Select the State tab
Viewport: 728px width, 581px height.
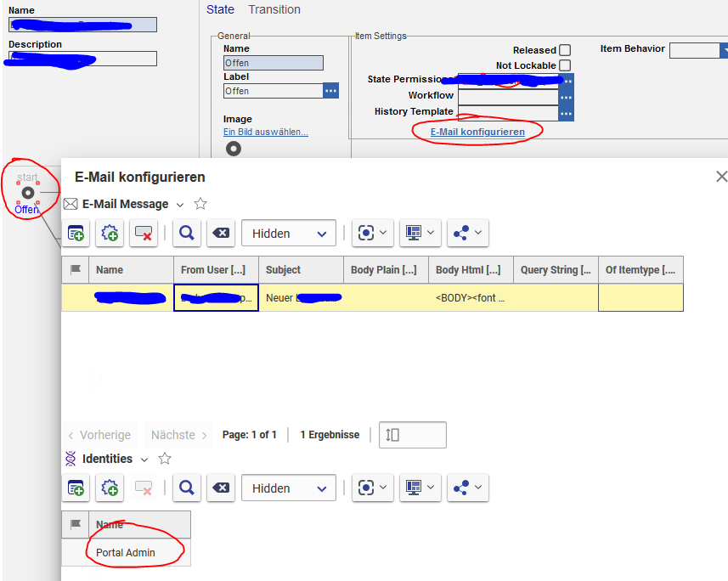tap(220, 9)
